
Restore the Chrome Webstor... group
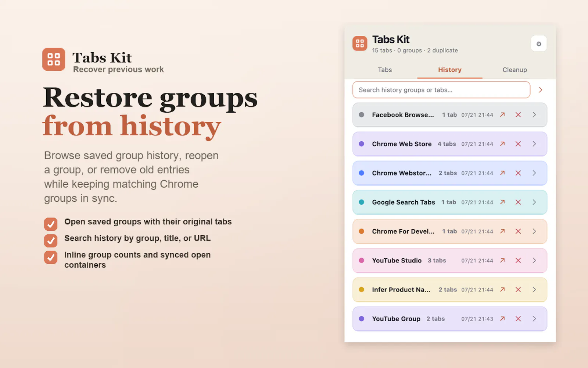(x=502, y=173)
